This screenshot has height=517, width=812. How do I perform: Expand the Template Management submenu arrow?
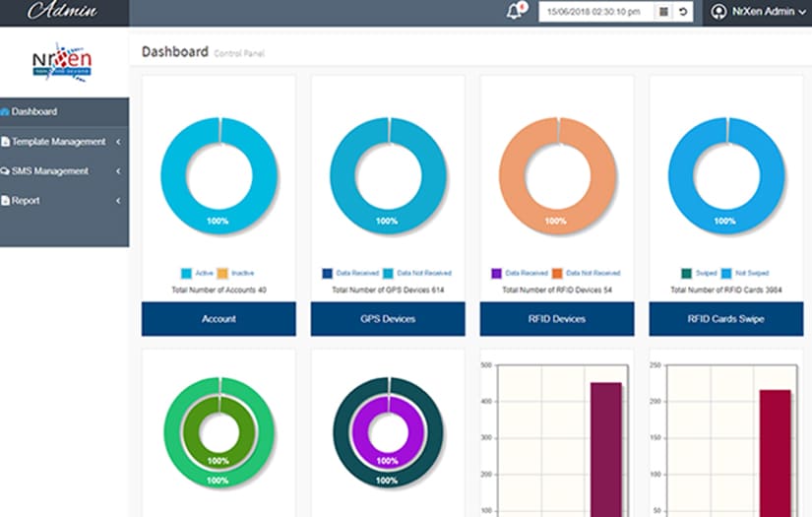tap(118, 142)
